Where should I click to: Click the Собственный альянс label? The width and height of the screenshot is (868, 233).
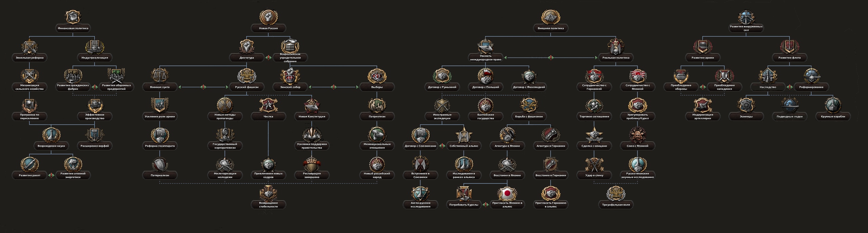(x=464, y=146)
